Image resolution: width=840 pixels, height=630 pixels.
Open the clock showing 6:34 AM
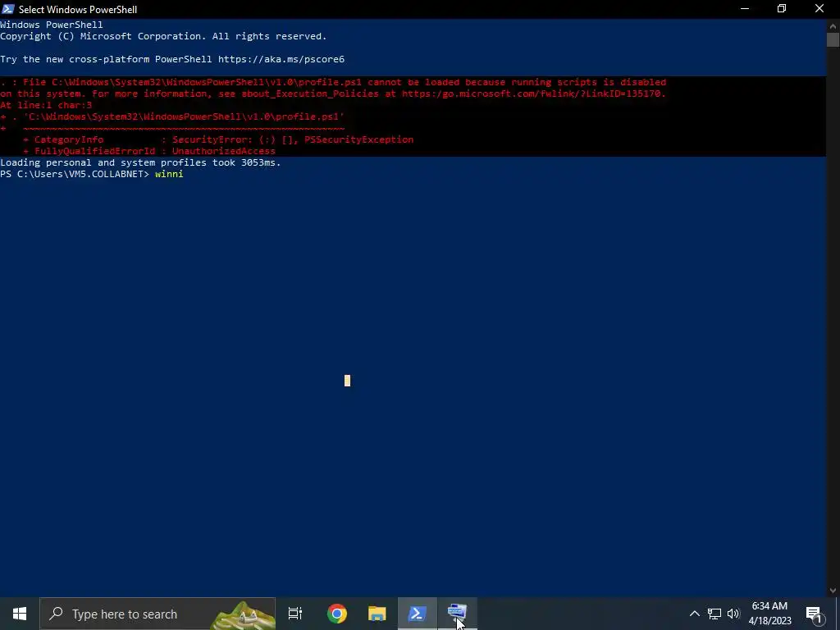point(769,614)
